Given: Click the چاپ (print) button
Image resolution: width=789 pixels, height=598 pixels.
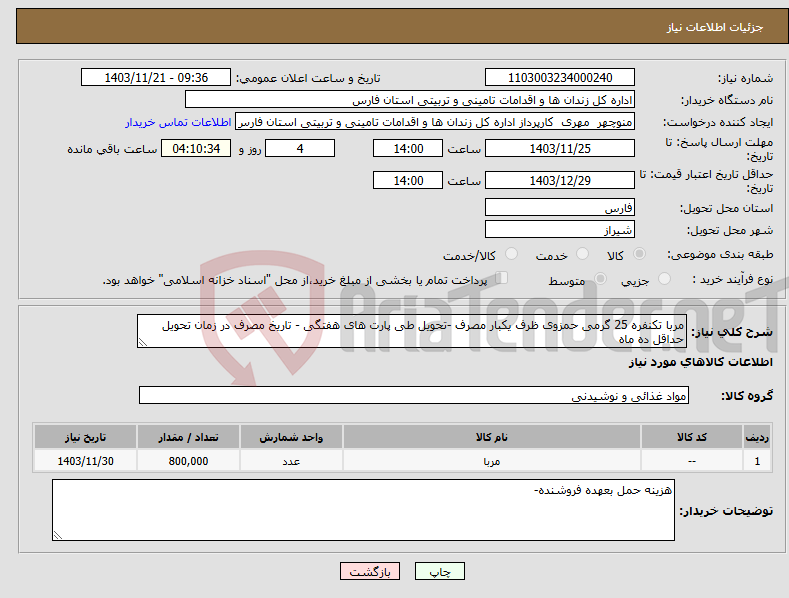Looking at the screenshot, I should (x=439, y=571).
